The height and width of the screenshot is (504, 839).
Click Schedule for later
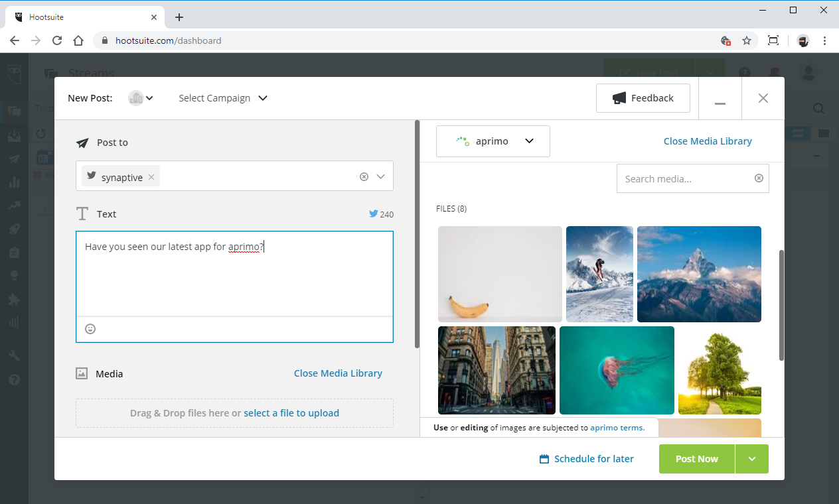point(587,459)
